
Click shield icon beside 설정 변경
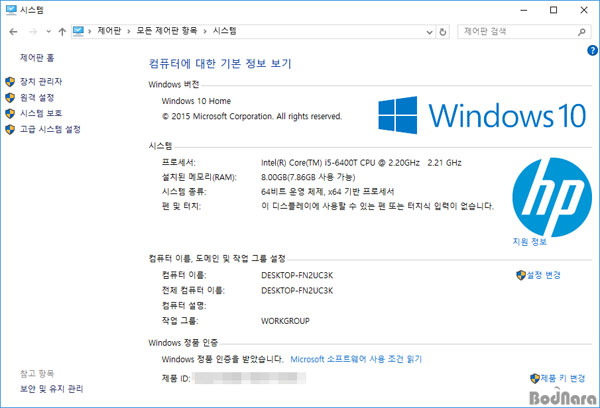pyautogui.click(x=520, y=275)
